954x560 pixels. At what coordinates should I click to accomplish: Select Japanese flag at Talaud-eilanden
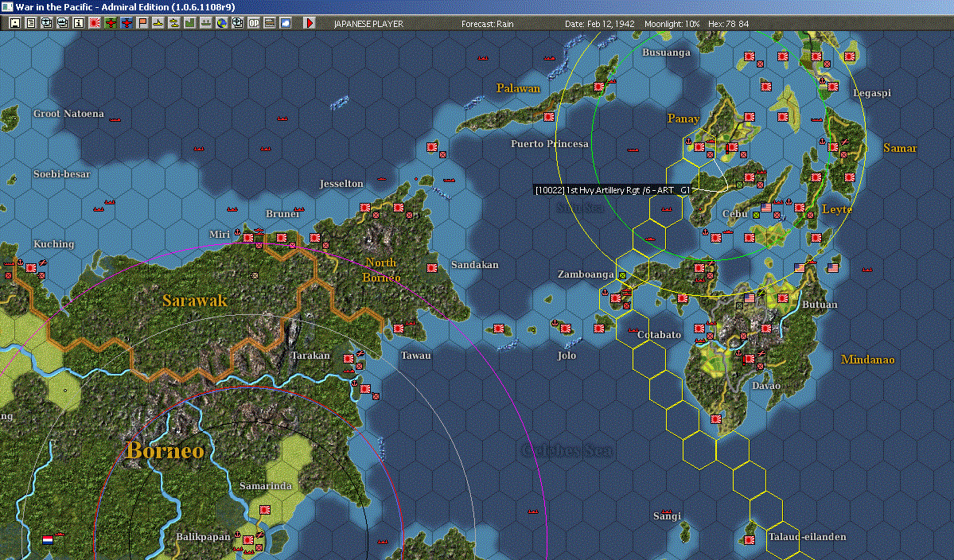tap(750, 540)
